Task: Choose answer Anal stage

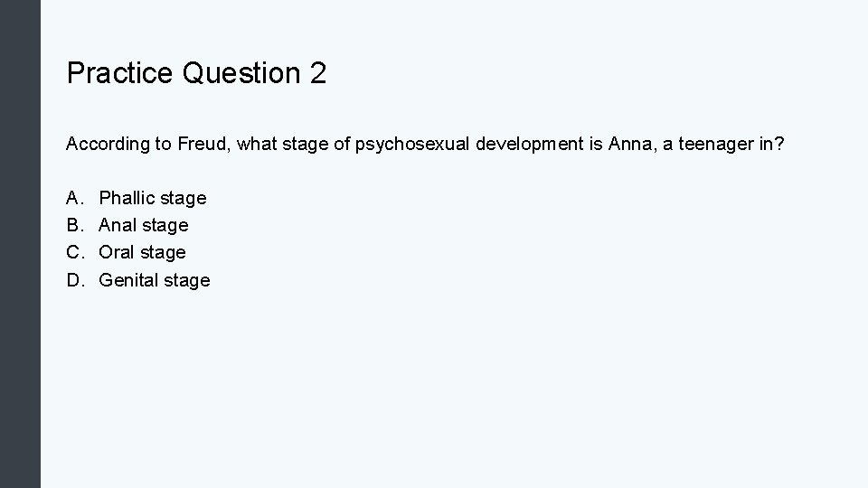Action: click(x=144, y=225)
